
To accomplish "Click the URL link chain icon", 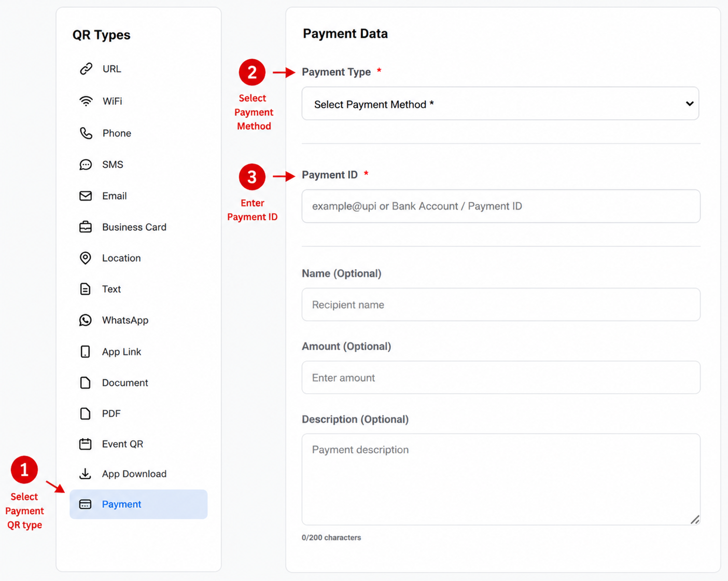I will point(86,68).
